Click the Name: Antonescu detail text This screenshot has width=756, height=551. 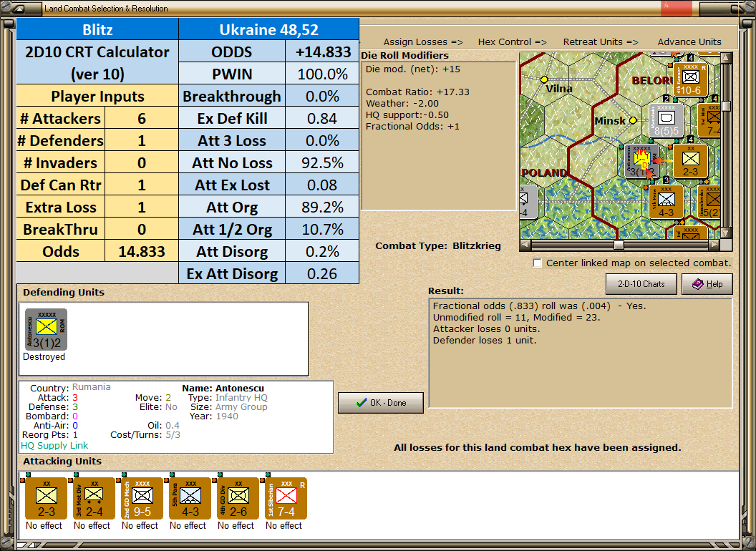pos(223,388)
